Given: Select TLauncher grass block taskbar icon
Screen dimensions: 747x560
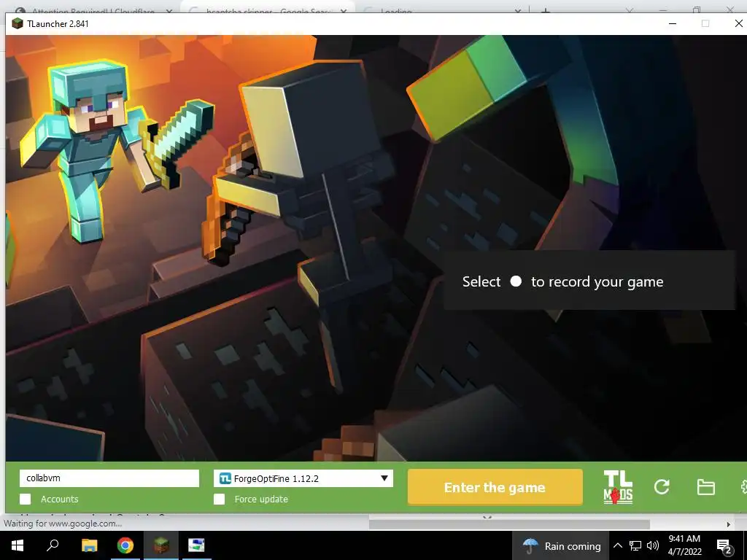Looking at the screenshot, I should 161,545.
